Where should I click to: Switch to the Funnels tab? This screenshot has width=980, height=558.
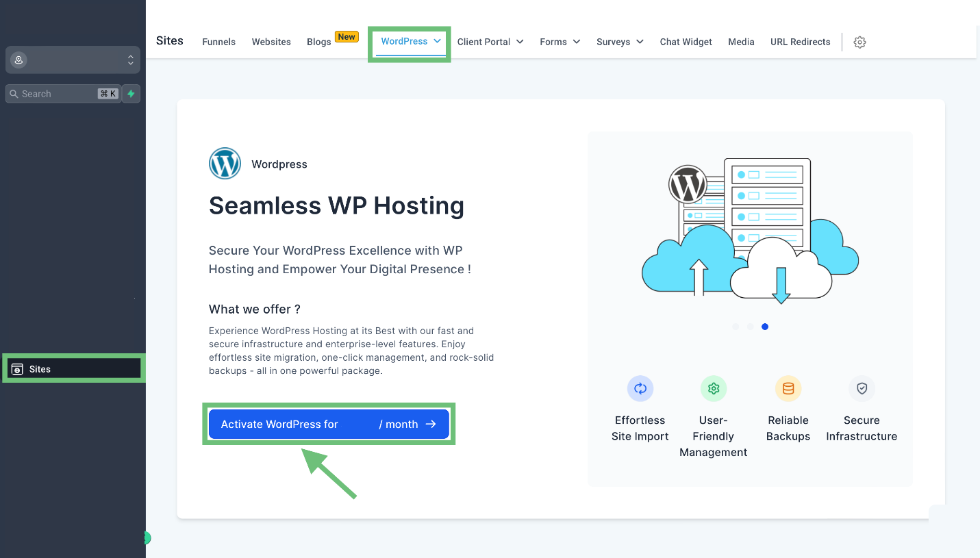pos(218,42)
